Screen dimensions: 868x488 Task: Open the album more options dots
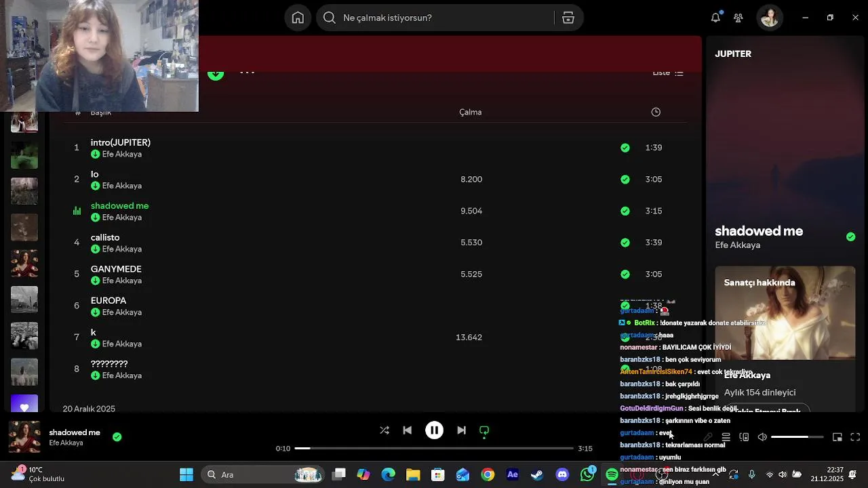(x=247, y=72)
